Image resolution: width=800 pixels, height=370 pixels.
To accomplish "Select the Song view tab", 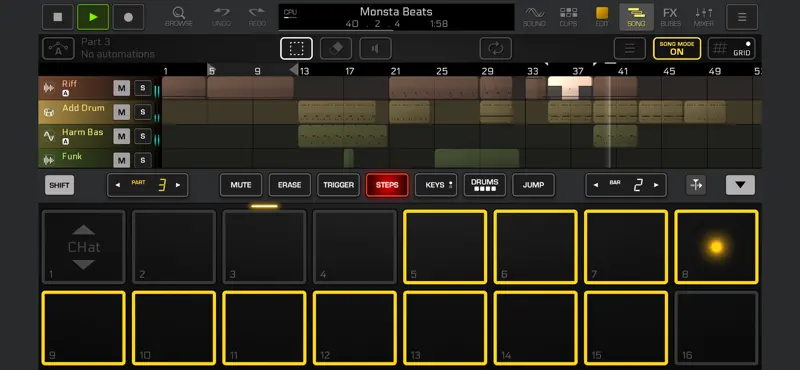I will click(636, 17).
